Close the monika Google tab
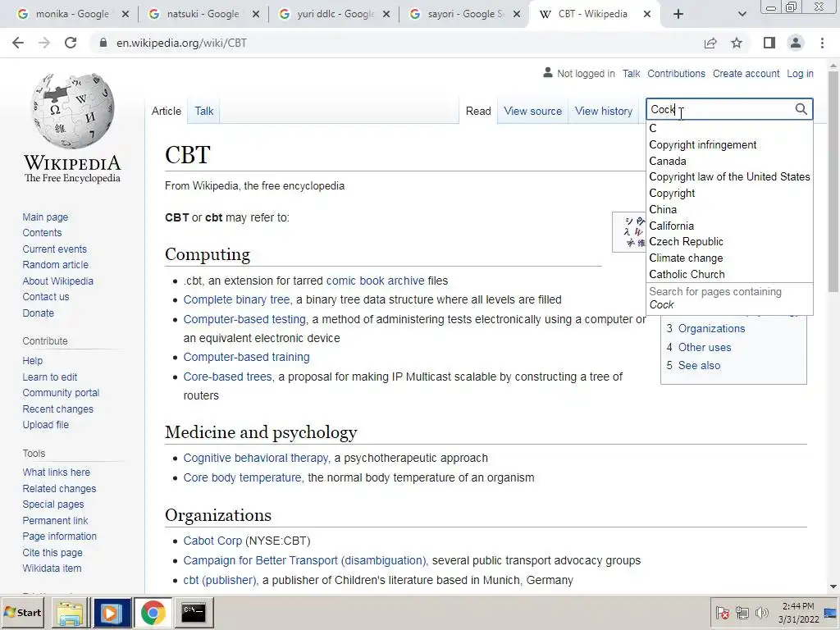Screen dimensions: 840x630 point(126,14)
